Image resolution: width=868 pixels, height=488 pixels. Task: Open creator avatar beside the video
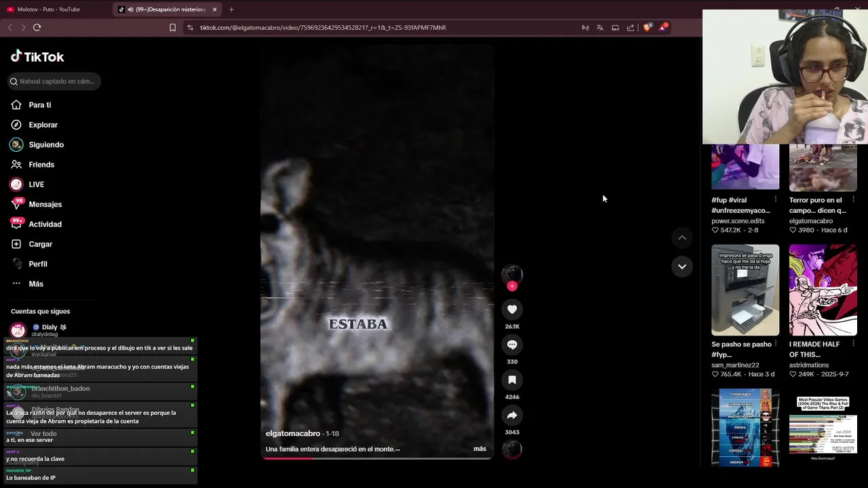[x=512, y=274]
